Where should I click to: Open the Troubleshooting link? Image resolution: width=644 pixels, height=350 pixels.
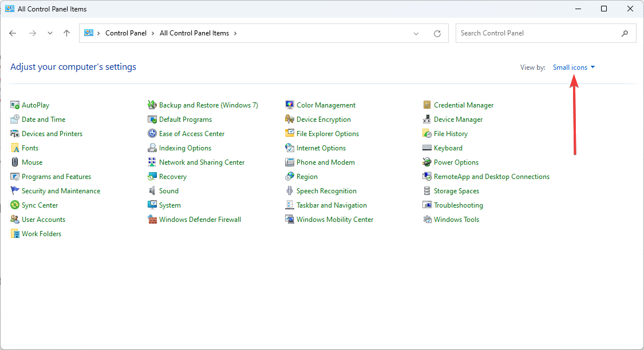(x=458, y=205)
